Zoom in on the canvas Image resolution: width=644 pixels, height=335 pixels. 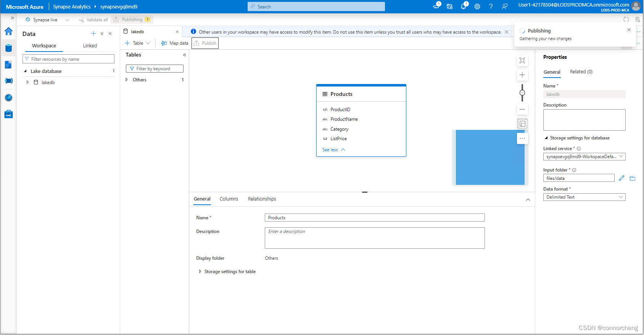(522, 75)
